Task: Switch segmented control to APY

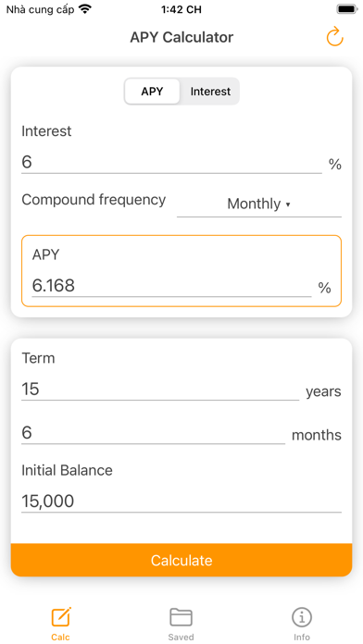Action: [x=152, y=92]
